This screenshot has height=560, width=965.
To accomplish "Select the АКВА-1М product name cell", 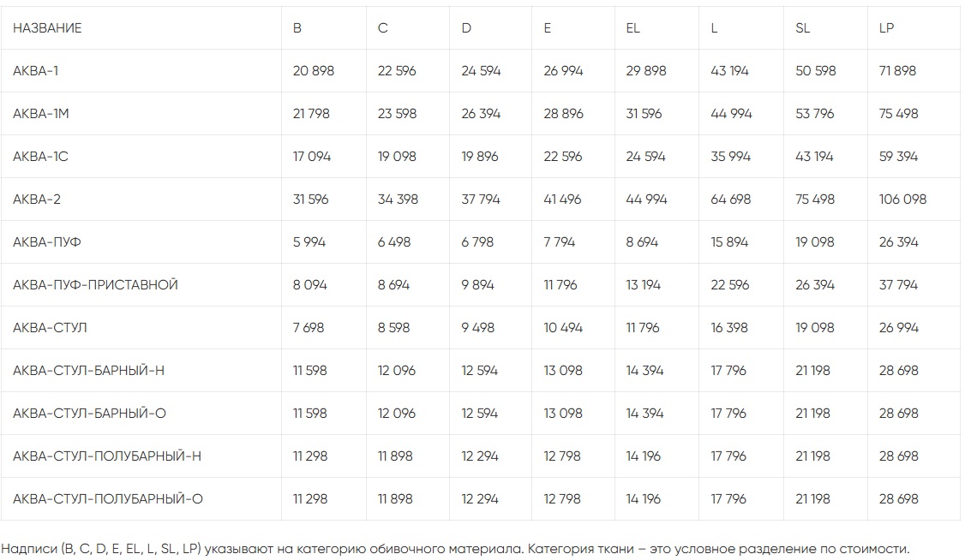I will tap(41, 114).
